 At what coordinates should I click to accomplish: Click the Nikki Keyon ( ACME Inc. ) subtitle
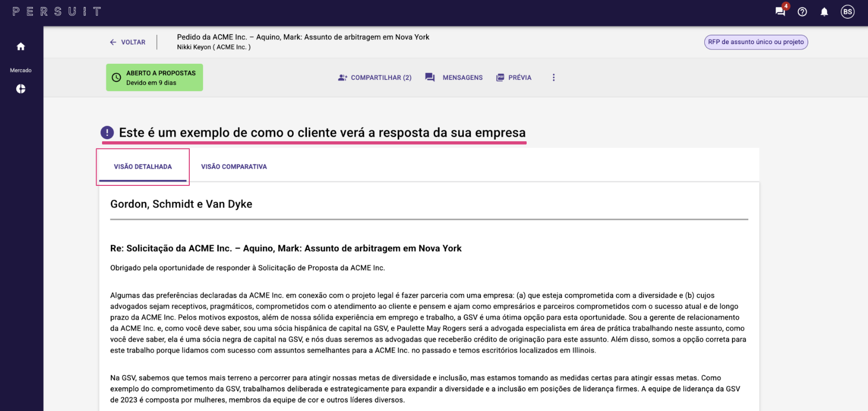(x=214, y=47)
